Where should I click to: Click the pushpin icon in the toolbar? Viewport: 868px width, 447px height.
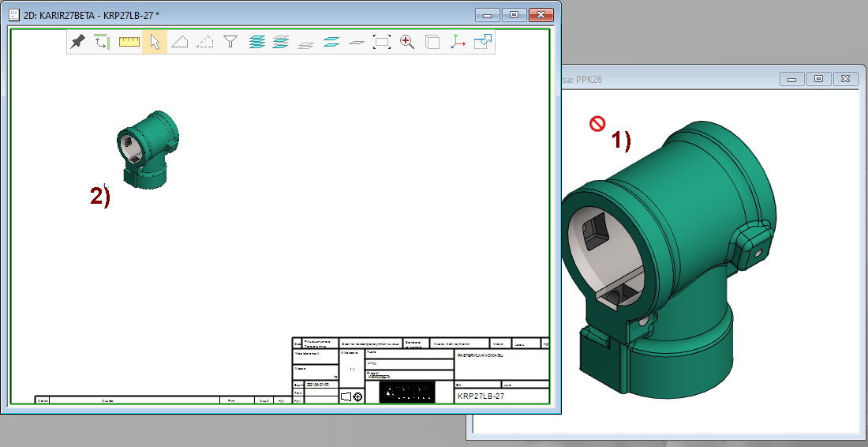(77, 42)
